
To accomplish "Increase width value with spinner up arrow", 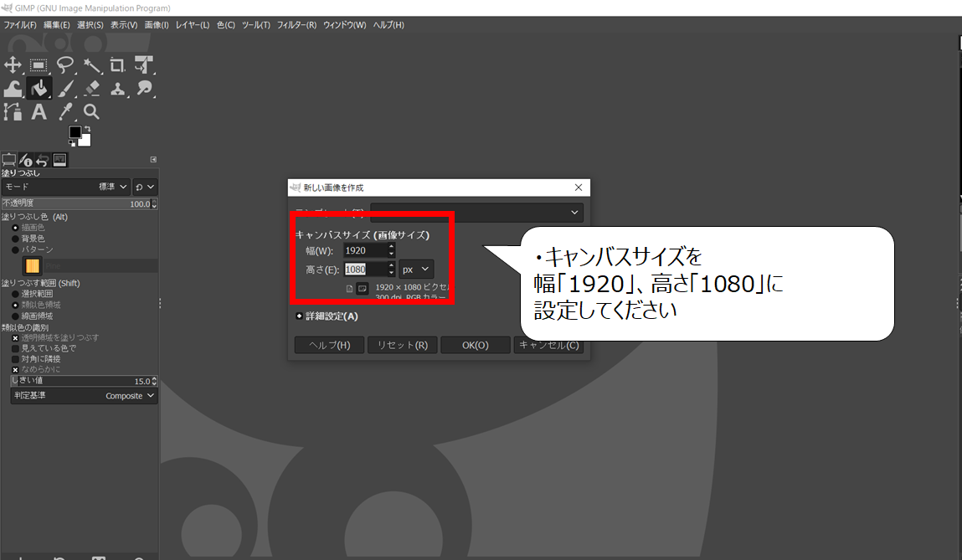I will point(392,247).
